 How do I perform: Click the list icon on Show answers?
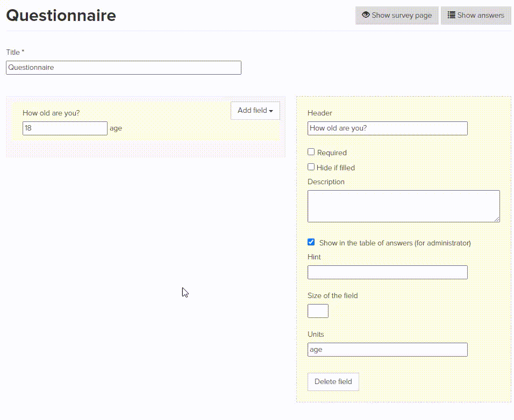pyautogui.click(x=452, y=15)
